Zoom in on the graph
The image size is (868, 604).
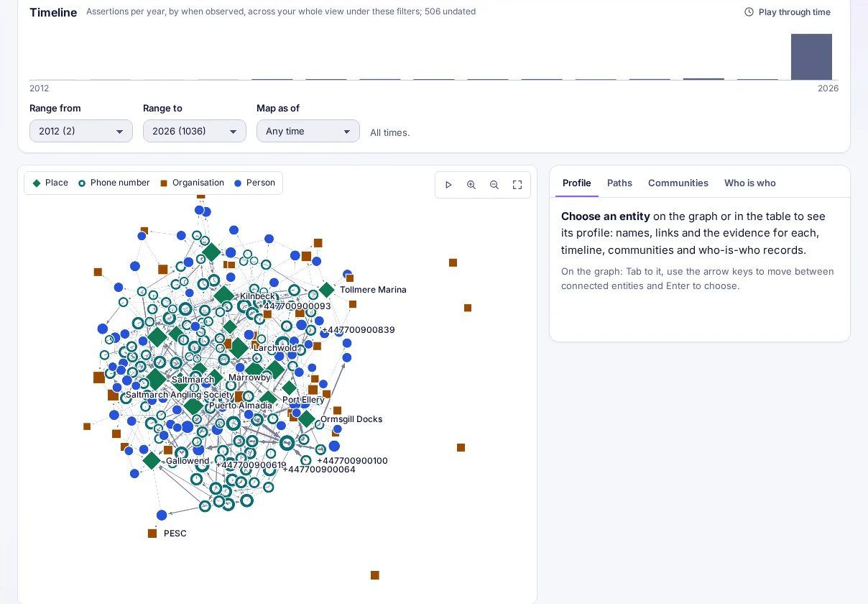(471, 185)
